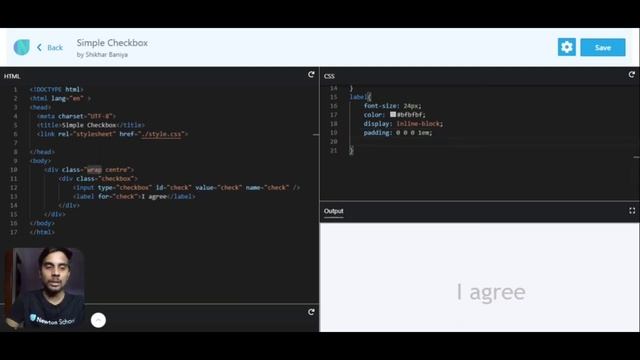Click the 'Simple Checkbox' project title
This screenshot has height=360, width=640.
coord(112,43)
